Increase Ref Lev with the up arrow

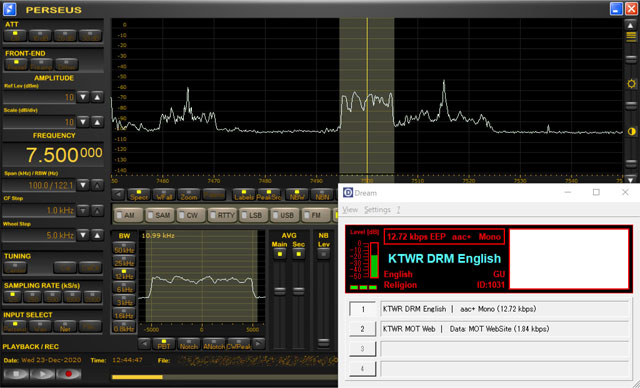coord(97,97)
